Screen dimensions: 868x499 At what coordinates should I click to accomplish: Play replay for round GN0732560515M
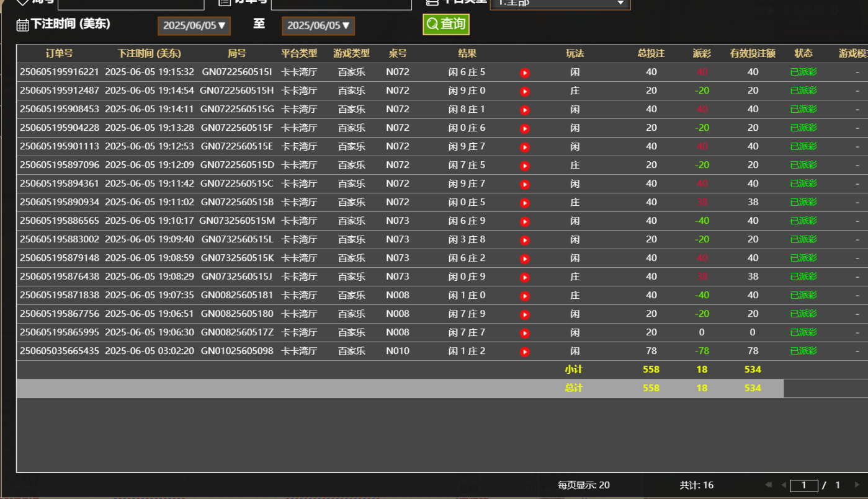[525, 221]
